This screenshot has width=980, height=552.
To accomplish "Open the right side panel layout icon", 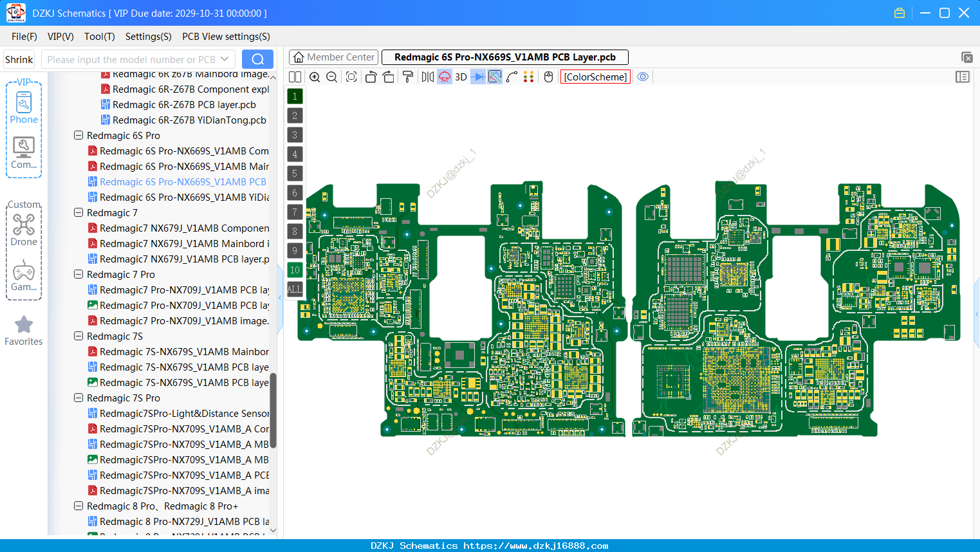I will [963, 77].
